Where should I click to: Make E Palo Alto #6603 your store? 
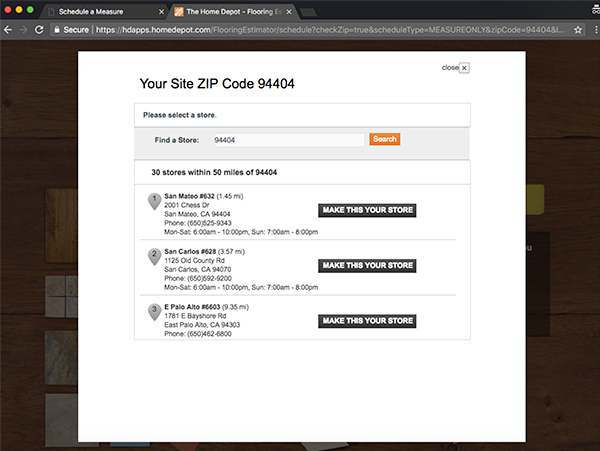(367, 321)
